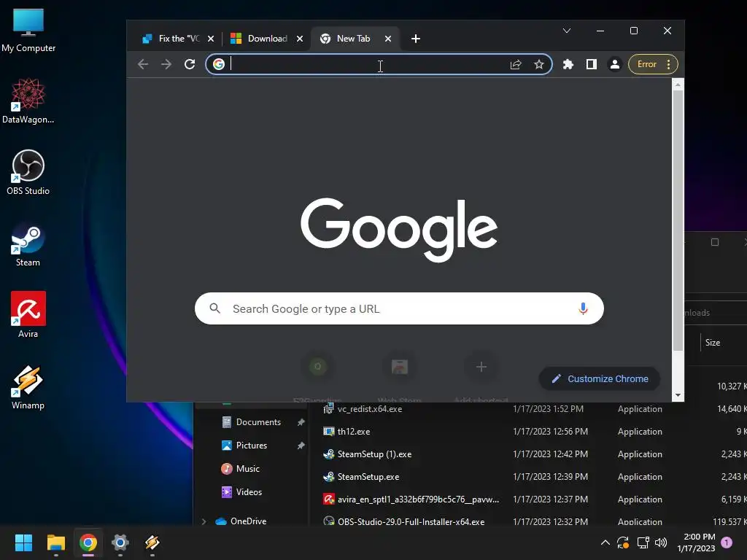Open the clock showing 2:00 PM
The height and width of the screenshot is (560, 747).
pos(697,542)
